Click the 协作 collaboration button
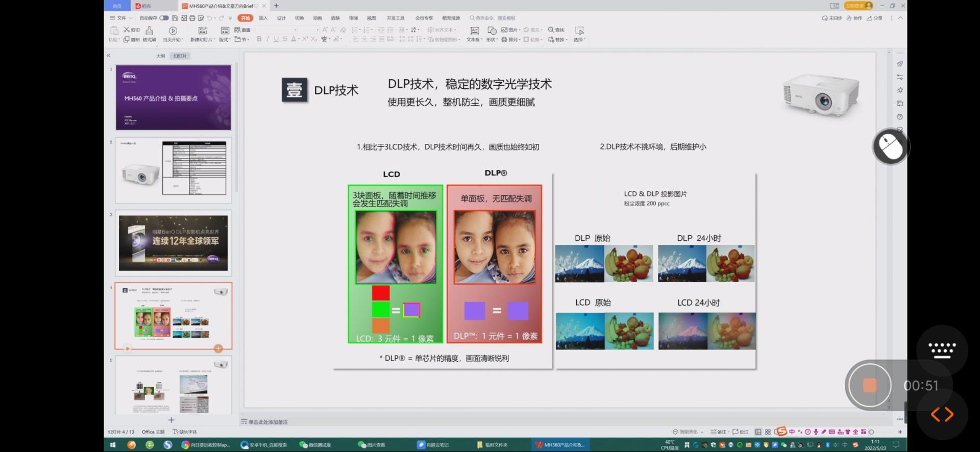 [854, 18]
